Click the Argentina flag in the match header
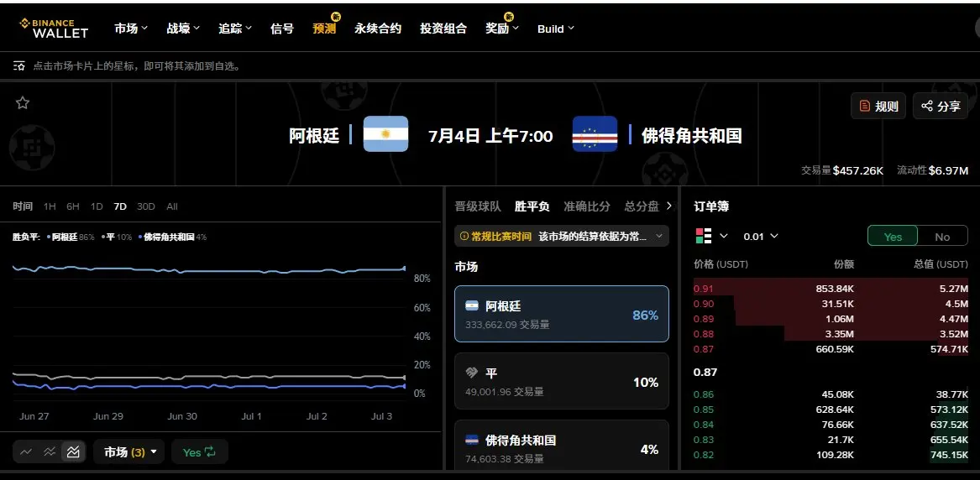This screenshot has height=480, width=980. 385,133
